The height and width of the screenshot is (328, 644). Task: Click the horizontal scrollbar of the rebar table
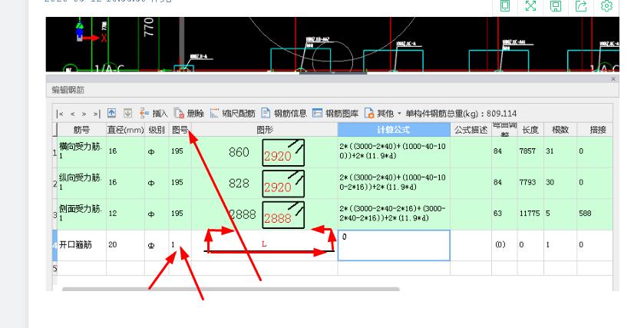231,290
